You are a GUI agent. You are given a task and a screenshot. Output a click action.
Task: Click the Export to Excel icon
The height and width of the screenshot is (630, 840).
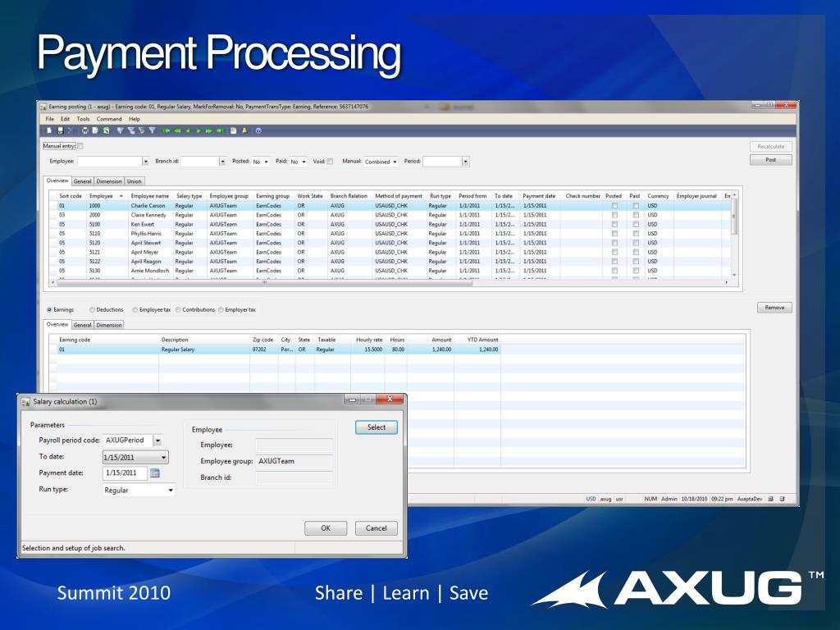coord(106,130)
